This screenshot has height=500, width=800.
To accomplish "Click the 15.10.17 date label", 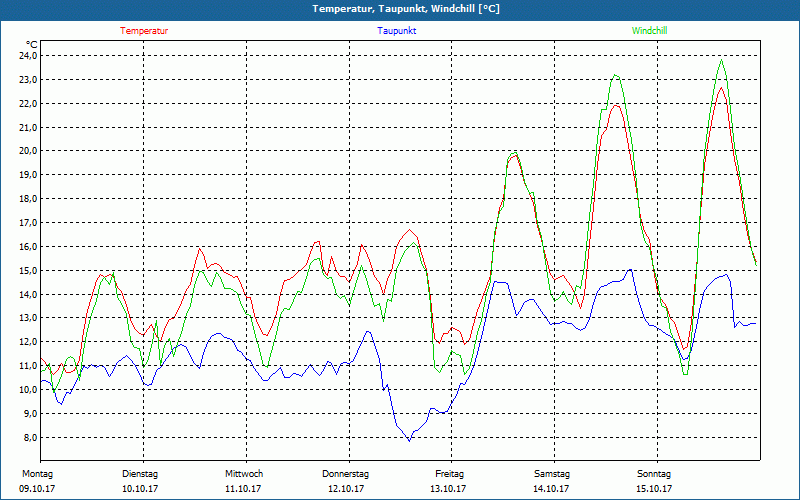I will pyautogui.click(x=654, y=489).
